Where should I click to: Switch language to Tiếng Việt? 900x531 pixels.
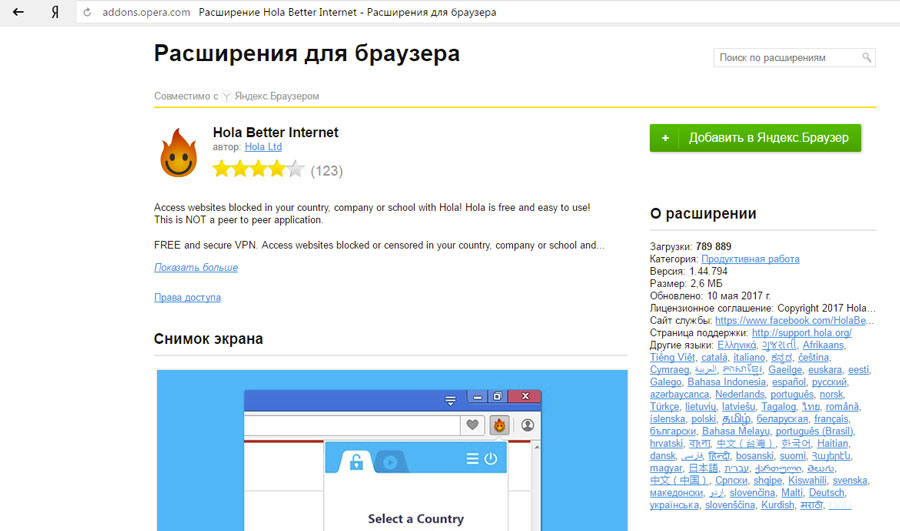[x=672, y=358]
